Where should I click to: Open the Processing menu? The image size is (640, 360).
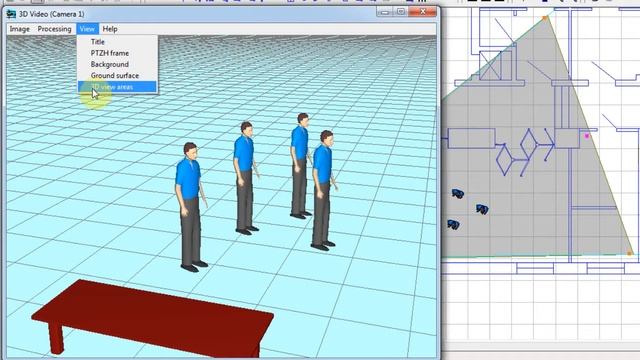[x=54, y=29]
